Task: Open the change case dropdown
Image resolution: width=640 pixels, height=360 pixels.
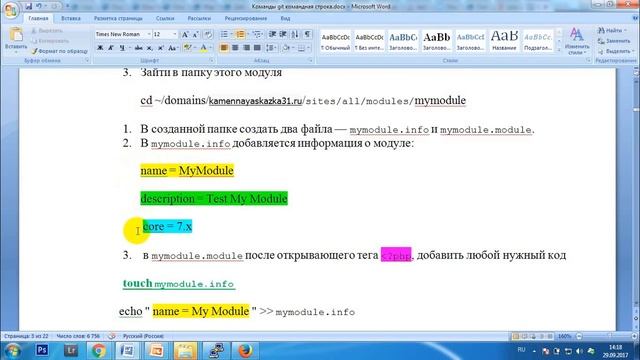Action: coord(173,48)
